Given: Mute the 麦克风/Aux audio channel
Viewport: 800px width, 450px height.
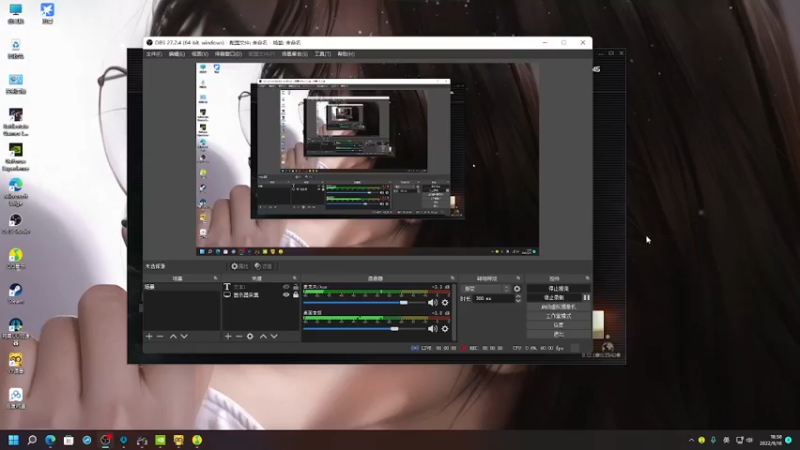Looking at the screenshot, I should point(433,303).
